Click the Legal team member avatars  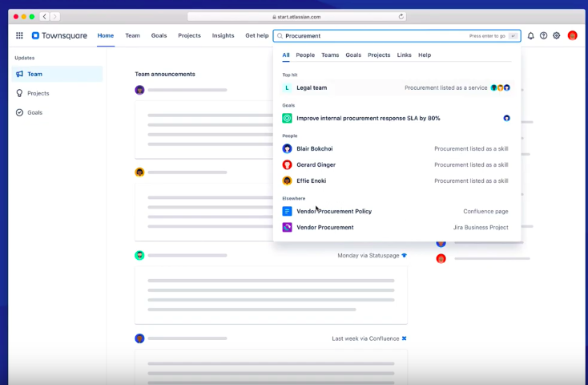click(500, 87)
